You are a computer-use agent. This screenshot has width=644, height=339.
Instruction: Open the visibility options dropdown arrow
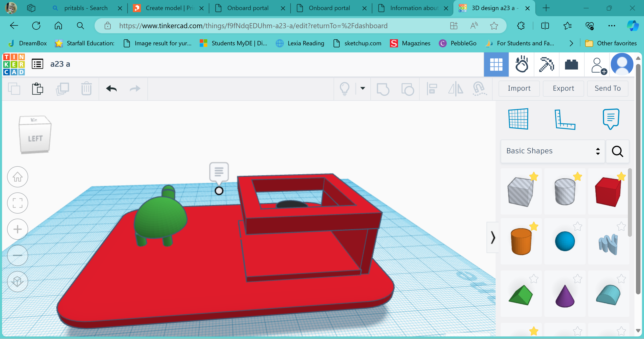point(362,88)
